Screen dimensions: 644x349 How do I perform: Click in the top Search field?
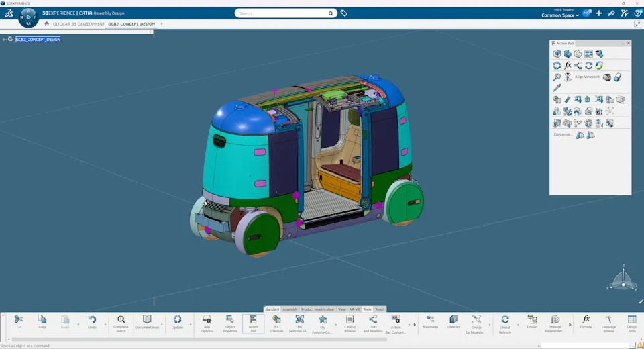tap(282, 13)
